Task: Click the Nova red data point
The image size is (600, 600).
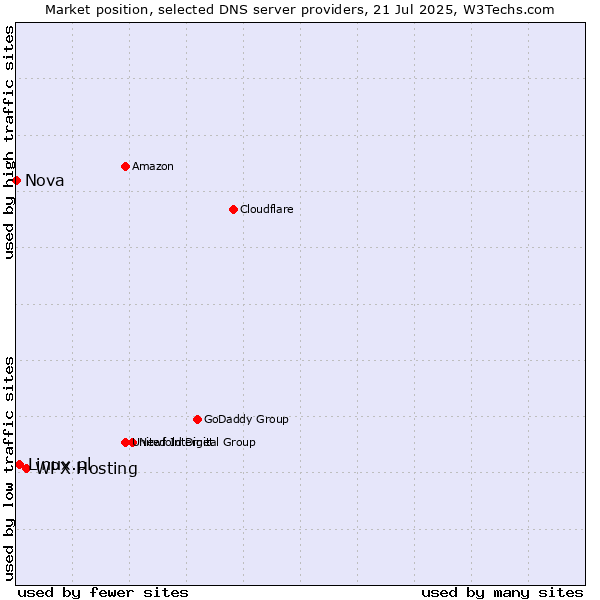Action: [x=16, y=180]
